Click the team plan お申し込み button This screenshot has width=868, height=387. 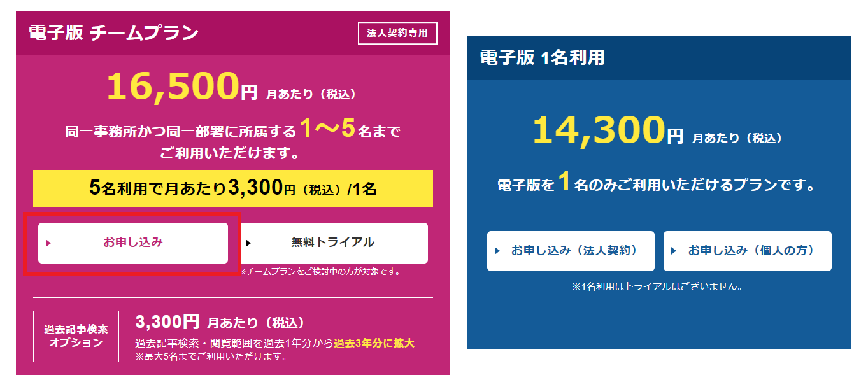click(133, 243)
